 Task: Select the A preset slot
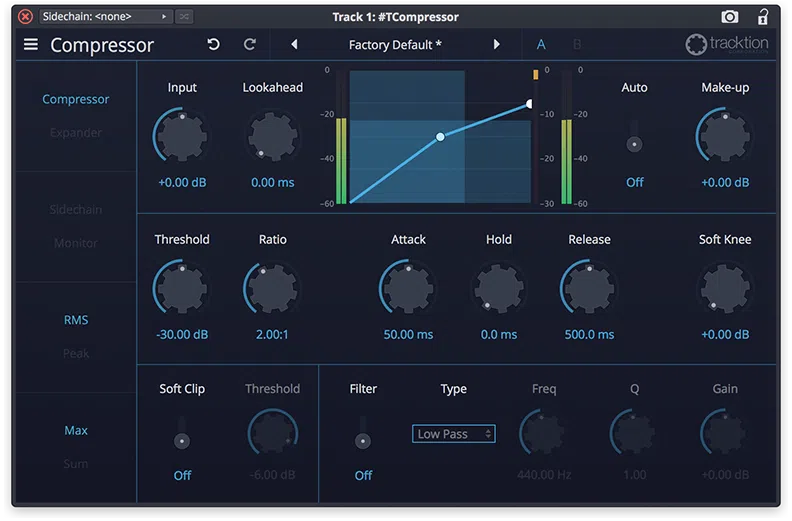coord(541,44)
